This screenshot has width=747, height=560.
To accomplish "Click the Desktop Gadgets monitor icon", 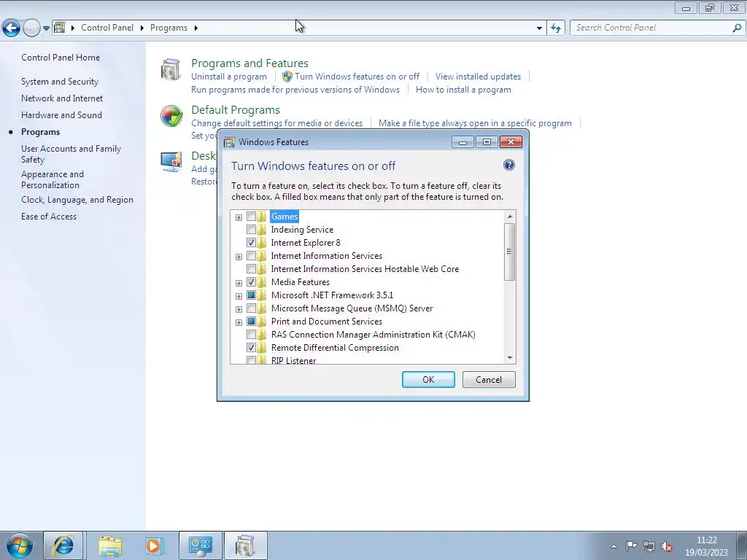I will tap(171, 162).
